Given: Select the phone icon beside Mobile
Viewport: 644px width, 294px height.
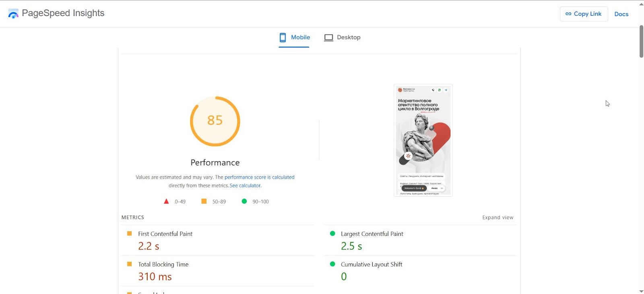Looking at the screenshot, I should coord(283,37).
